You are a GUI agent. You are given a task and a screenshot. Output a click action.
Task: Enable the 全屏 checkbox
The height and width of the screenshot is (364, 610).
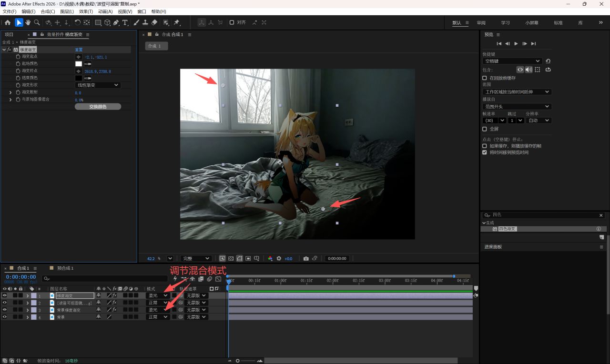click(485, 129)
